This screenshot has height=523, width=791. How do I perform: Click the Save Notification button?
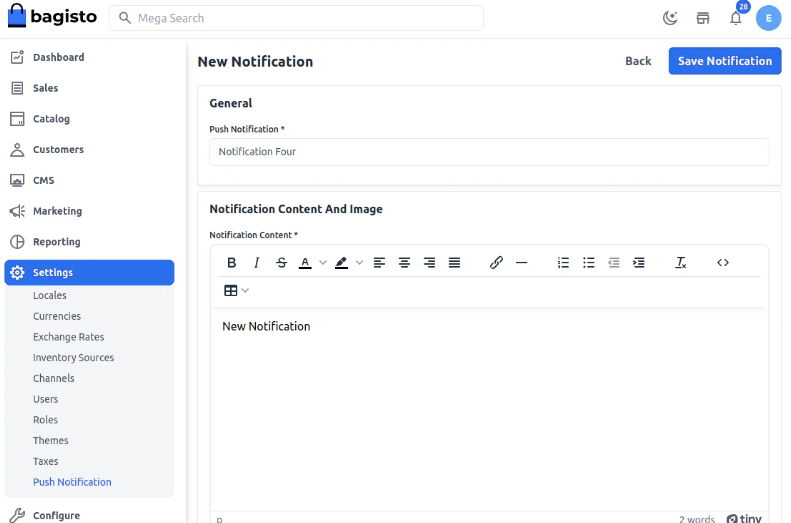tap(724, 61)
